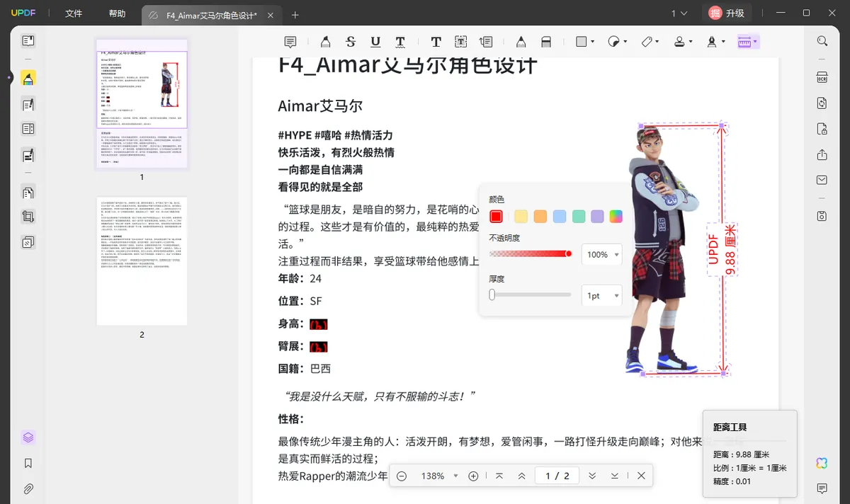Select the text callout tool

pos(486,42)
